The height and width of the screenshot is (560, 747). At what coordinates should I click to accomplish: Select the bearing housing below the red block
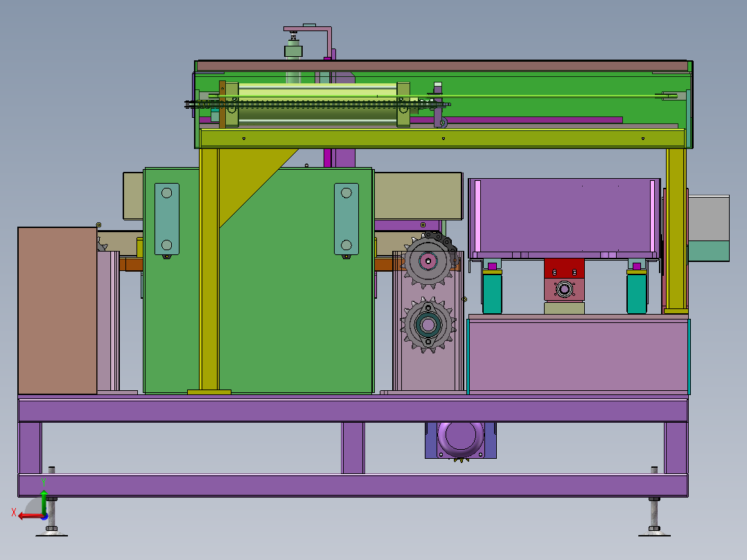coord(564,290)
